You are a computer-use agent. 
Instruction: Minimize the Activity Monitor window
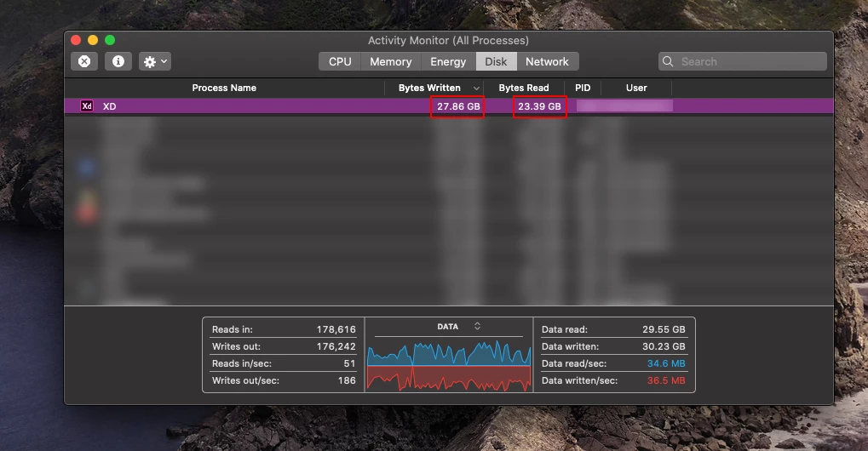(93, 40)
